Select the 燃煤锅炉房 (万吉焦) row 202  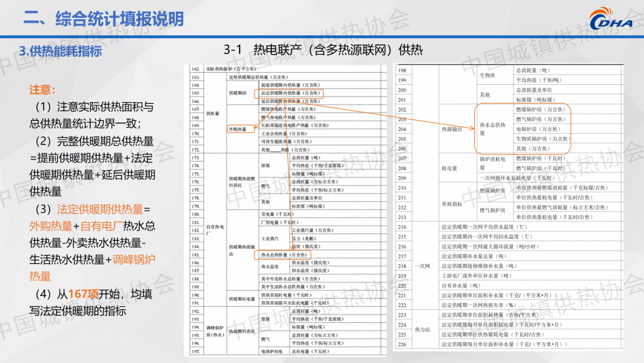point(541,110)
